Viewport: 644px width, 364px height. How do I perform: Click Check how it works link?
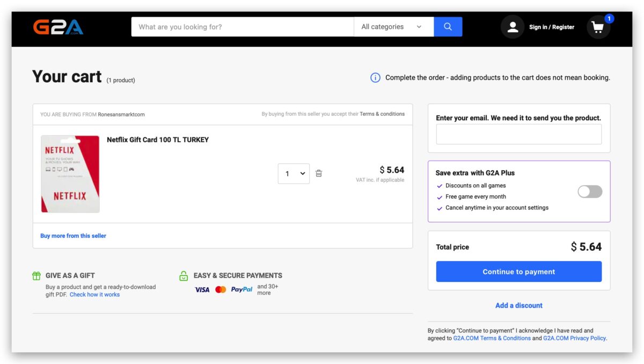94,295
